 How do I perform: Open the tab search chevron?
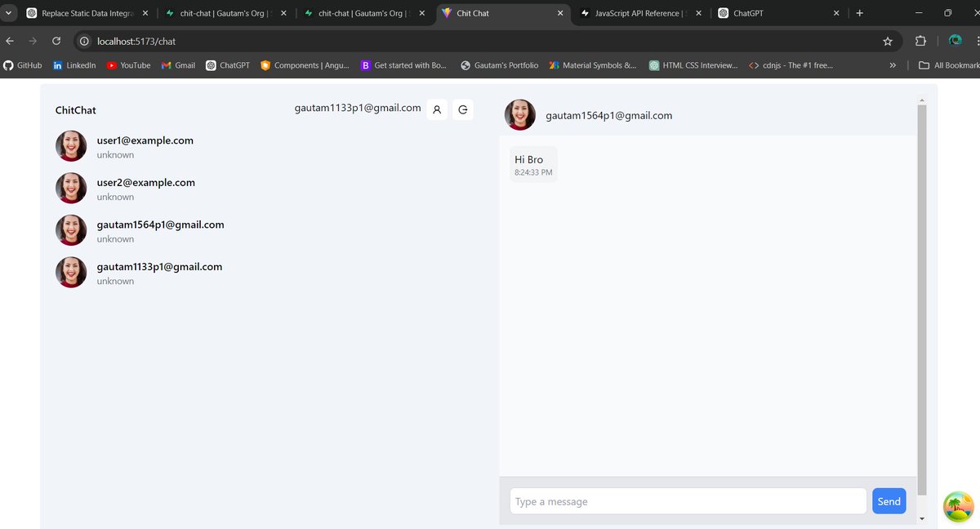8,12
